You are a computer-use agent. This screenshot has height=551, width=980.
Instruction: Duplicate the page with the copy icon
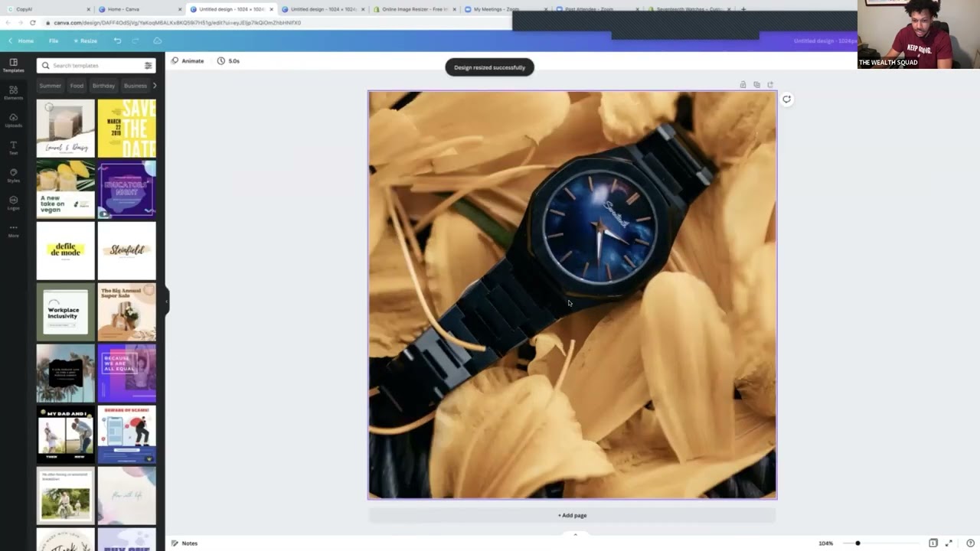756,85
